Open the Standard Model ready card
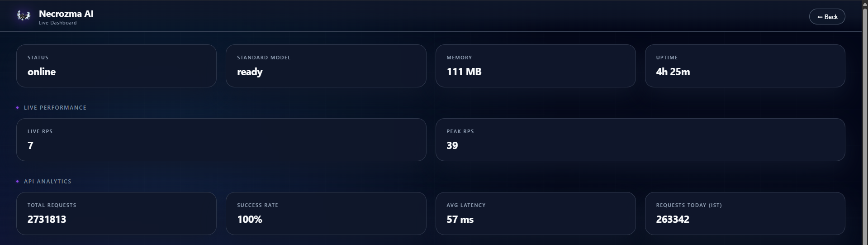The image size is (868, 245). click(x=326, y=66)
